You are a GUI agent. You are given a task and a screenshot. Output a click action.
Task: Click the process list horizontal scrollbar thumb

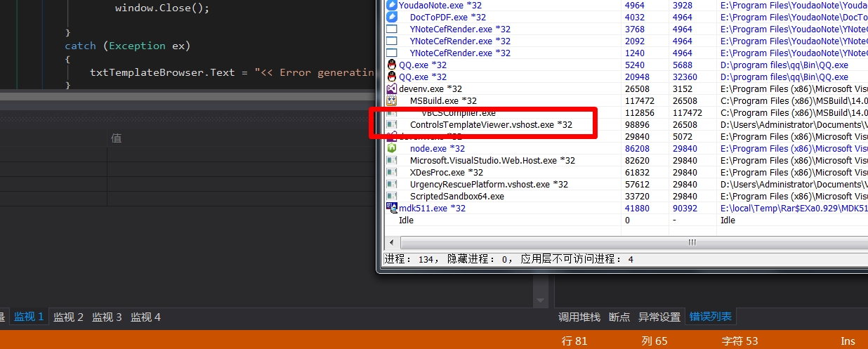click(692, 242)
